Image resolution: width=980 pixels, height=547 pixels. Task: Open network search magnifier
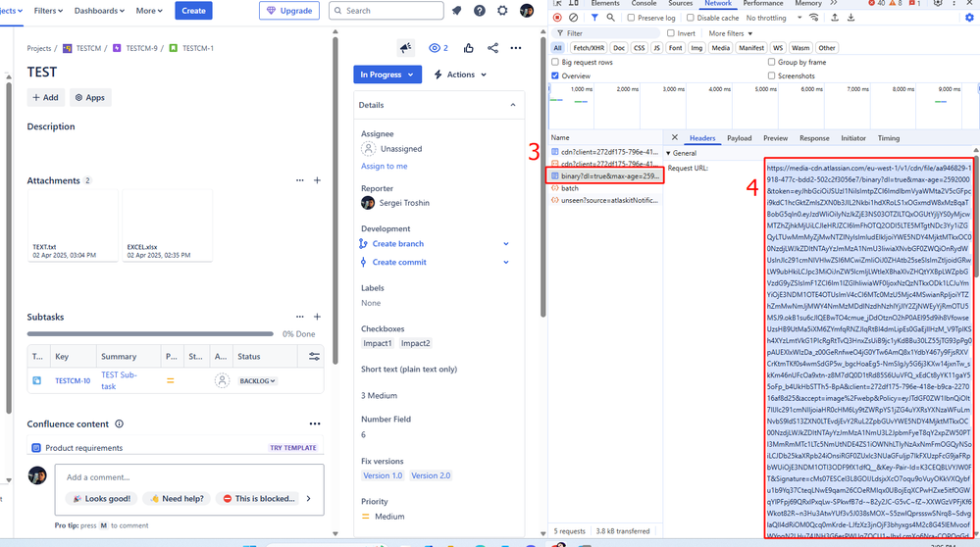(610, 18)
